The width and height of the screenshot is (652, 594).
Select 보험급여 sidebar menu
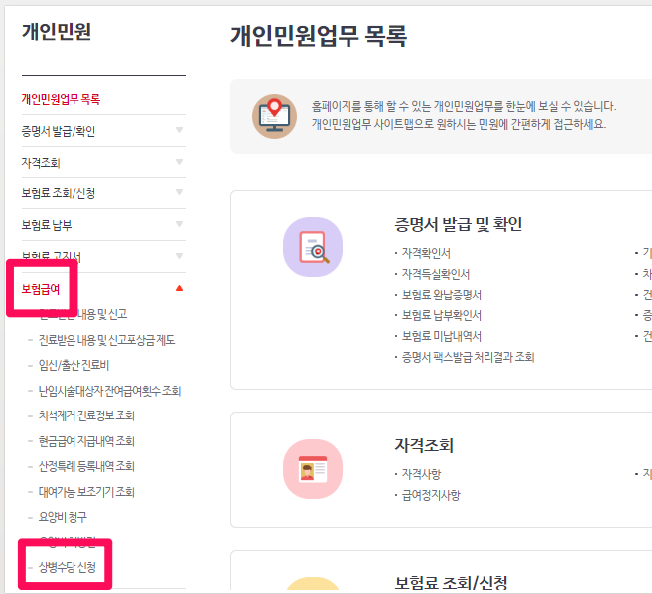[41, 288]
